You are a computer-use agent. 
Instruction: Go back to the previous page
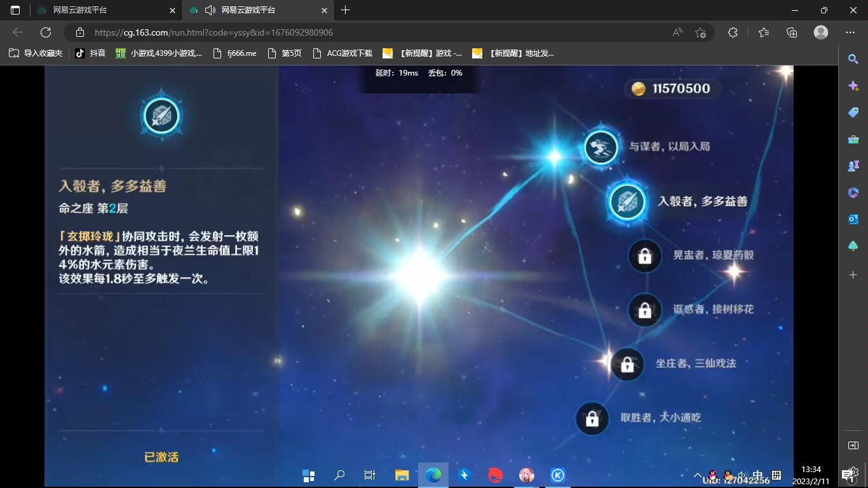click(x=18, y=32)
